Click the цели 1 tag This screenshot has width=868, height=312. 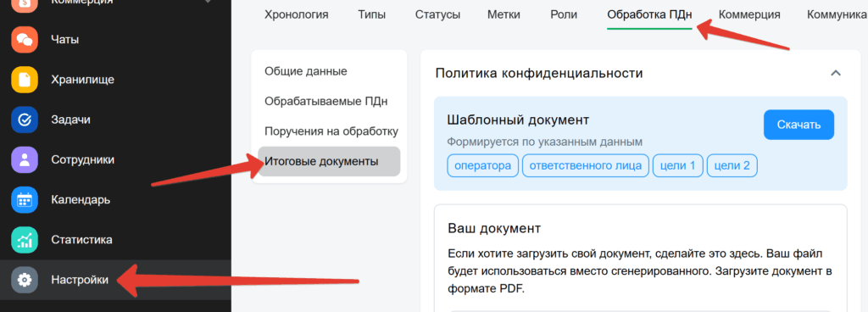(677, 165)
